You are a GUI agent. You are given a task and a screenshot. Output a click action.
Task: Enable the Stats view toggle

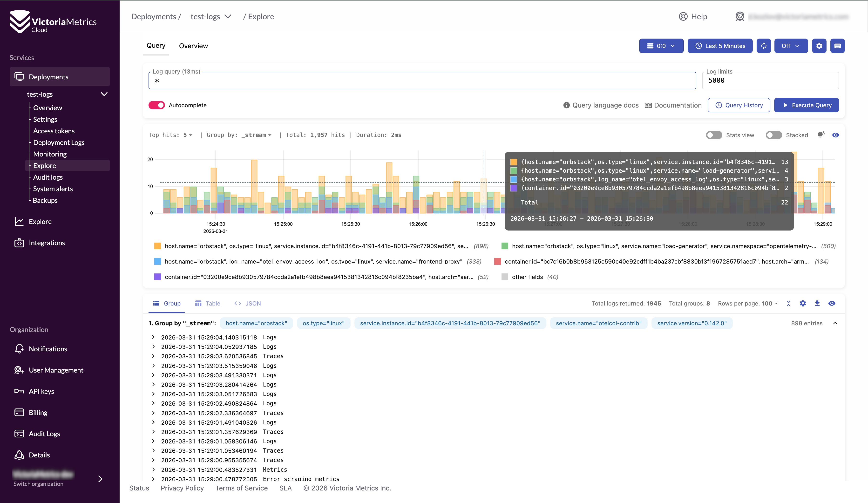click(x=714, y=135)
